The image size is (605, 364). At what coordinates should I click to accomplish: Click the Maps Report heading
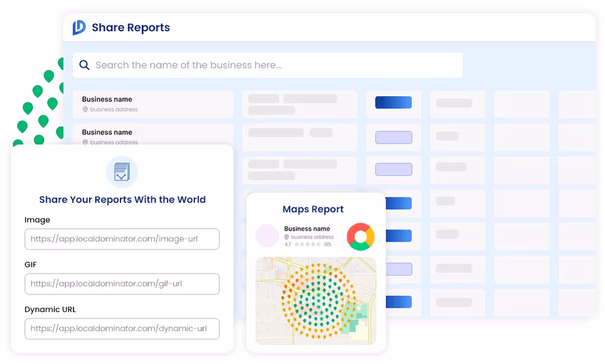pyautogui.click(x=313, y=209)
